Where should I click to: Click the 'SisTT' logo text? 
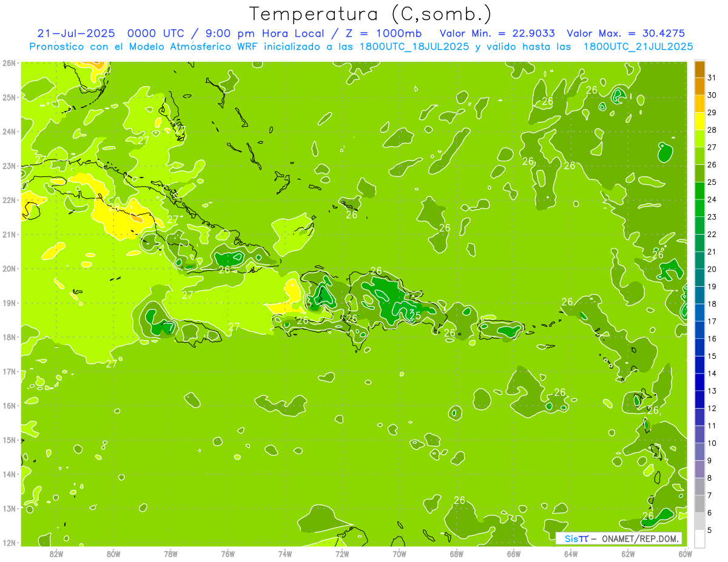(576, 538)
